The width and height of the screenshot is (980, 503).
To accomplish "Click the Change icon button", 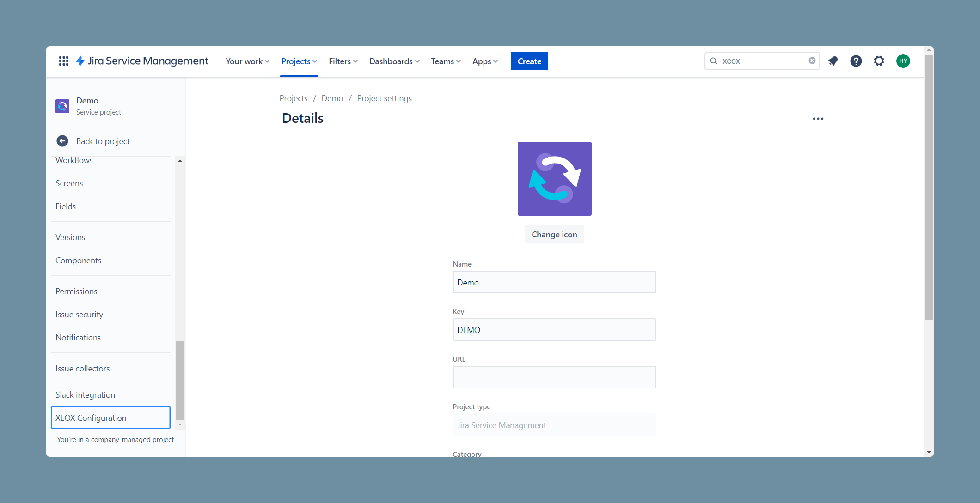I will pos(554,234).
